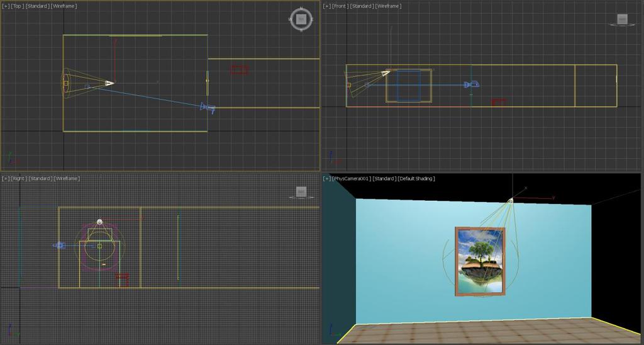The height and width of the screenshot is (345, 644).
Task: Click the ViewCube in the Right viewport
Action: (x=301, y=192)
